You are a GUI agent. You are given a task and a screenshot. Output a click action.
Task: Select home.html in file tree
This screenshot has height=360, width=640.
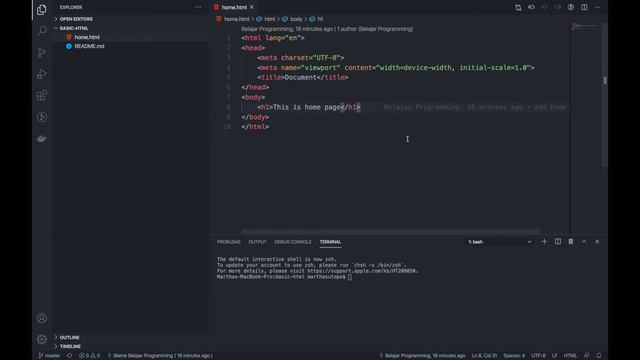click(x=87, y=37)
